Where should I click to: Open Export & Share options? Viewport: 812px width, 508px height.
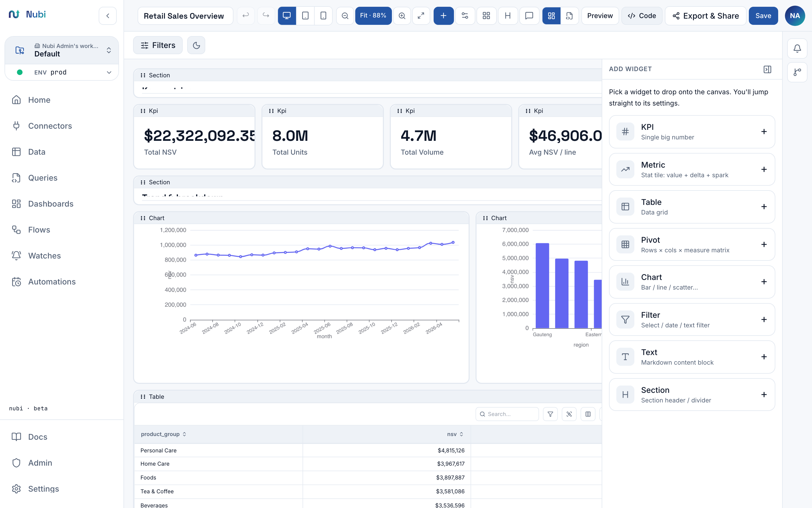click(x=706, y=16)
